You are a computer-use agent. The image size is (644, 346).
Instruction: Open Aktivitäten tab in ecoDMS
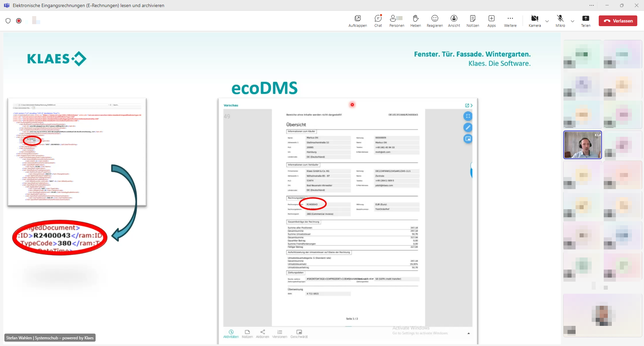(x=231, y=334)
